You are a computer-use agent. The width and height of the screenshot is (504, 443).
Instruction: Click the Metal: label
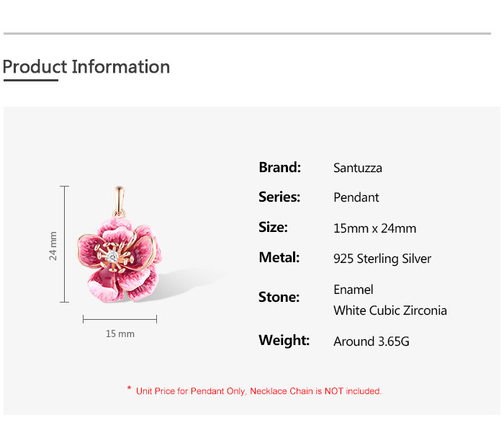pyautogui.click(x=279, y=257)
